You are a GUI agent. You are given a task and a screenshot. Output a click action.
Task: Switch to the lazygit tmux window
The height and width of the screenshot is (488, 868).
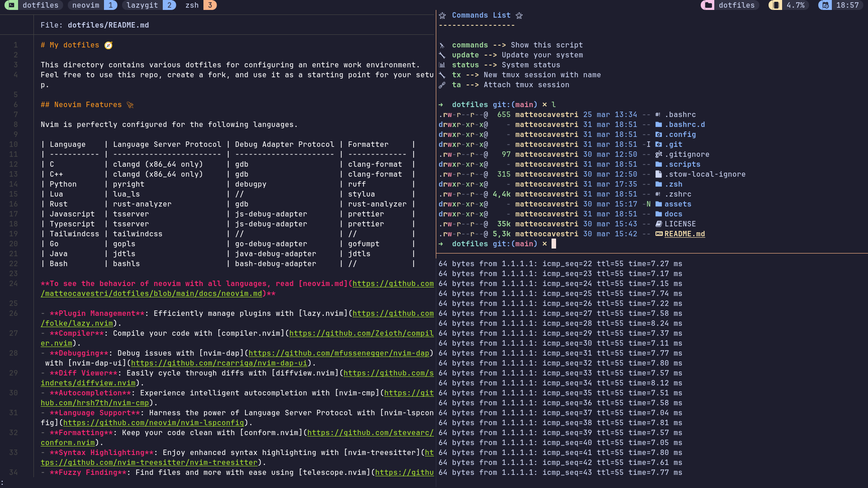point(142,5)
